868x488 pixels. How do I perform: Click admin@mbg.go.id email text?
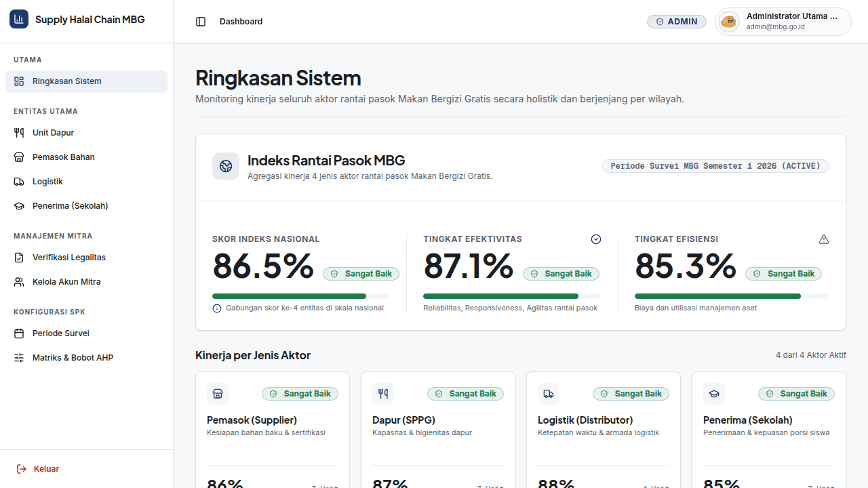tap(776, 27)
